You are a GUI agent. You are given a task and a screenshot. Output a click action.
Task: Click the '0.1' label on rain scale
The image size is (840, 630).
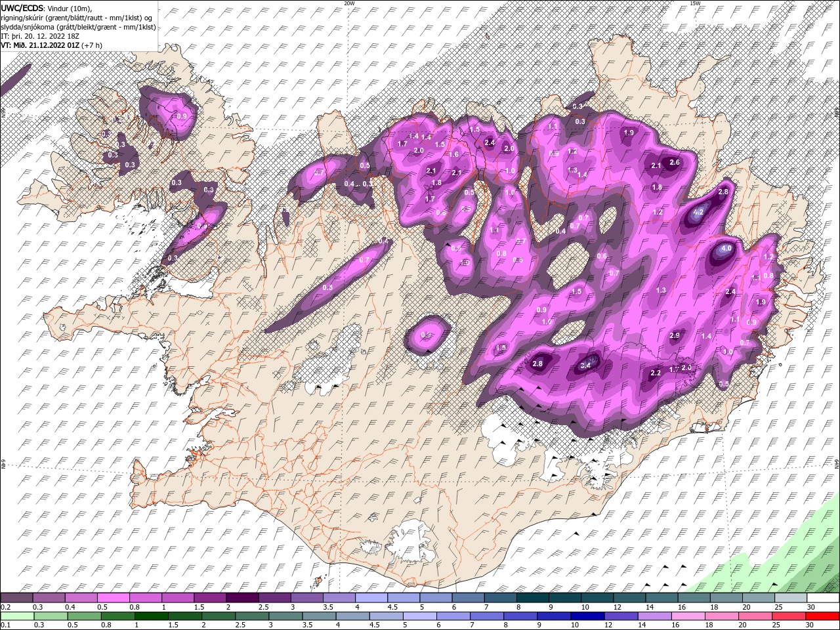6,625
